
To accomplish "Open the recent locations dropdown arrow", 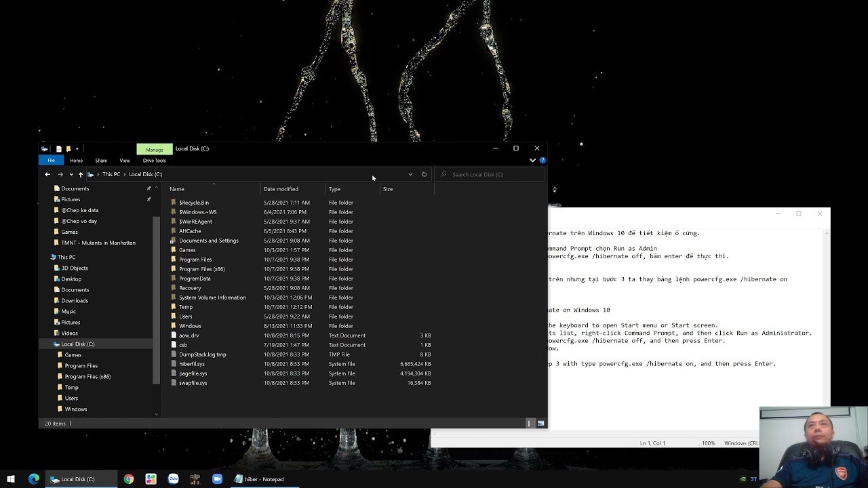I will pos(71,174).
